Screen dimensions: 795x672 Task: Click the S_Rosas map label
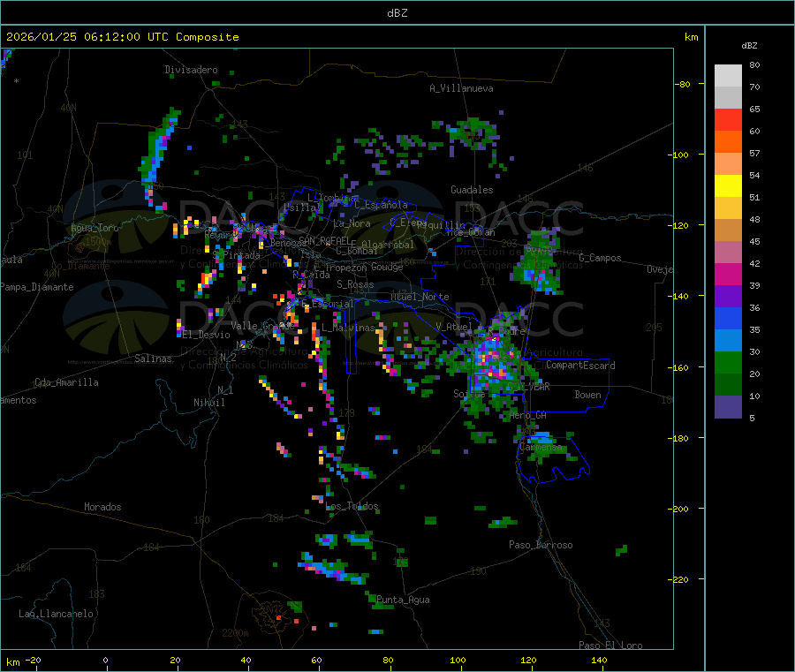355,284
